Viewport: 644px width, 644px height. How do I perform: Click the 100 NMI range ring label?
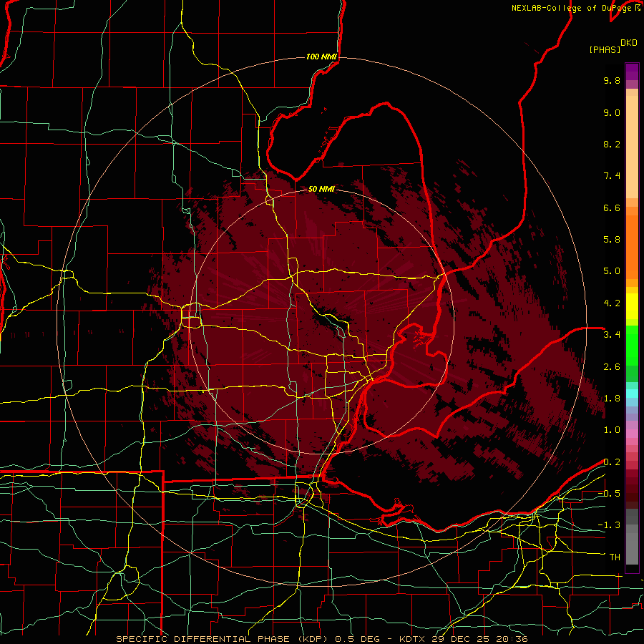click(321, 57)
